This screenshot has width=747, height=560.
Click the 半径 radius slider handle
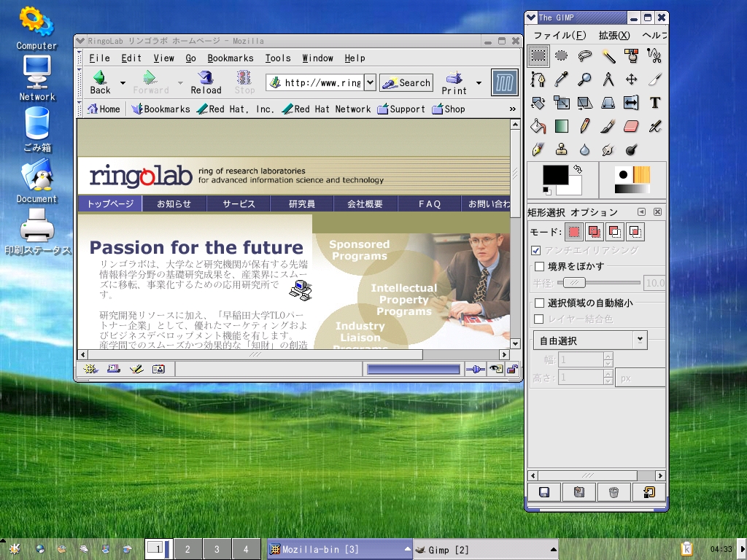[x=574, y=283]
